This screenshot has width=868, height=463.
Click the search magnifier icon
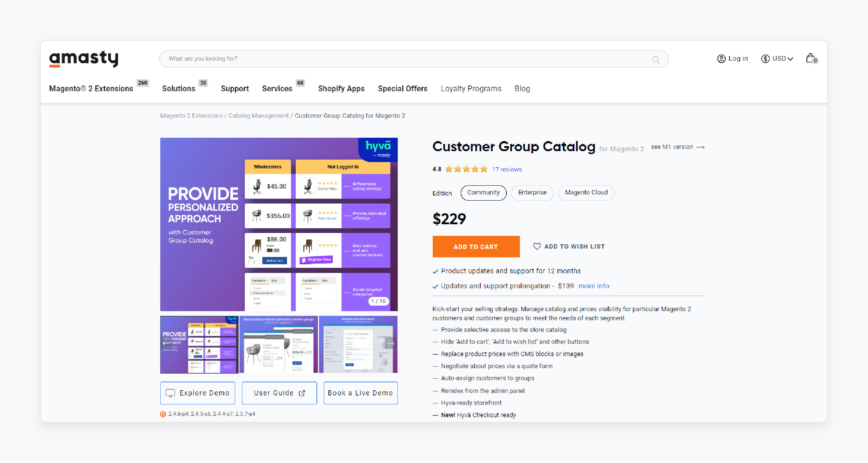pyautogui.click(x=655, y=60)
